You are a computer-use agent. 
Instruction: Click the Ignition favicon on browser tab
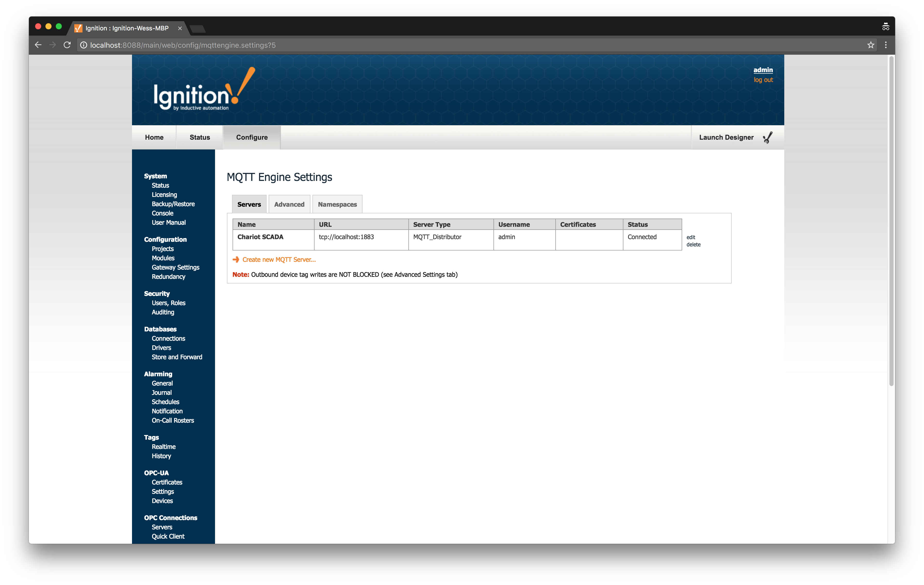(78, 28)
